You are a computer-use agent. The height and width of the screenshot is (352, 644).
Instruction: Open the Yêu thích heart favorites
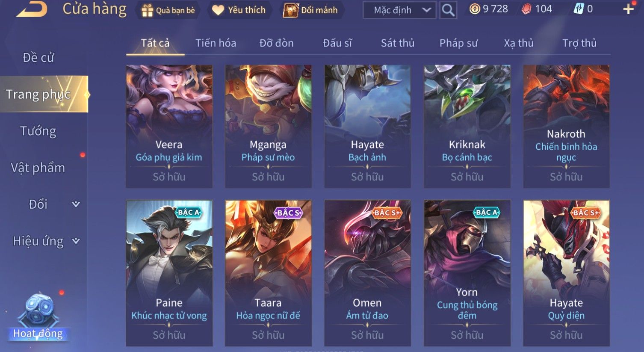tap(239, 10)
